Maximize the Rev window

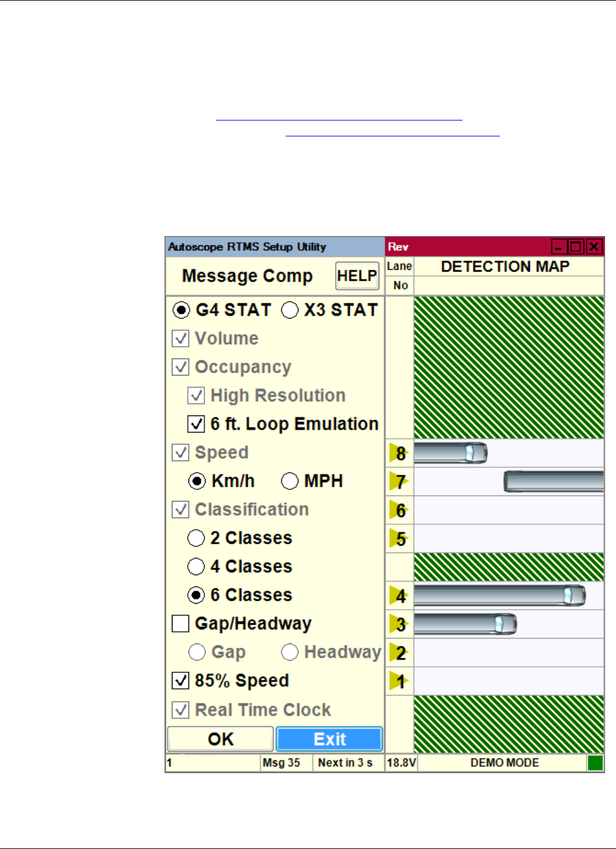click(576, 247)
